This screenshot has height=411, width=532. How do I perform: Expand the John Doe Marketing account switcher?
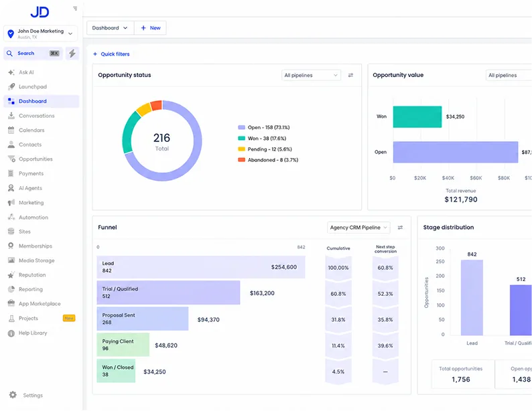tap(40, 33)
